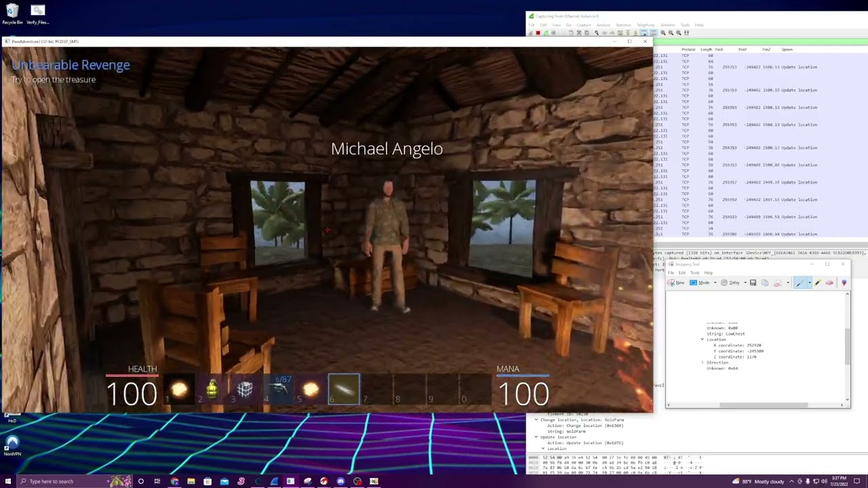Click the Wireshark restart capture icon
Viewport: 868px width, 488px height.
[x=545, y=33]
